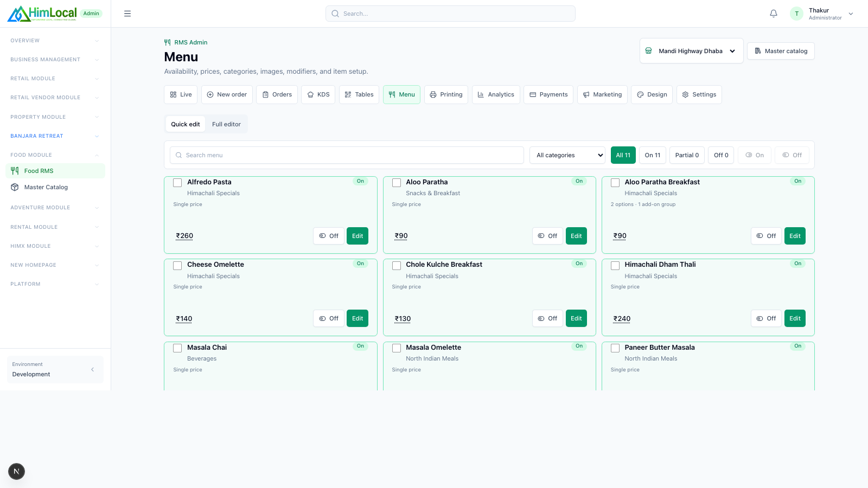Expand the Retail Module sidebar section
Screen dimensions: 868x488
55,79
